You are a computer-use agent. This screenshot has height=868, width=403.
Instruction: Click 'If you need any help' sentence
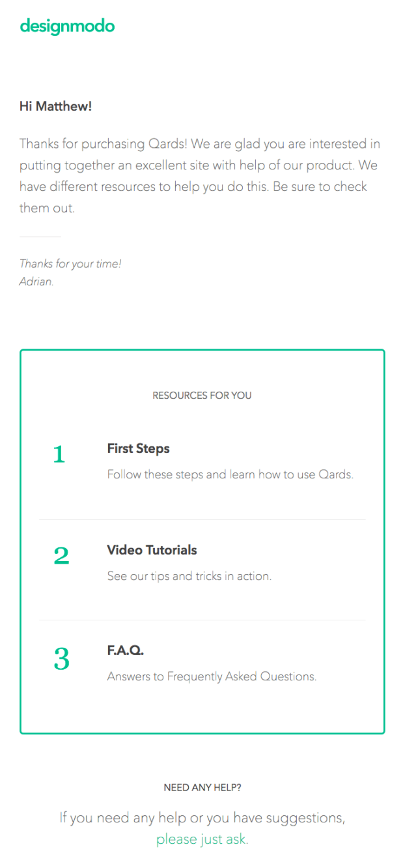click(202, 818)
